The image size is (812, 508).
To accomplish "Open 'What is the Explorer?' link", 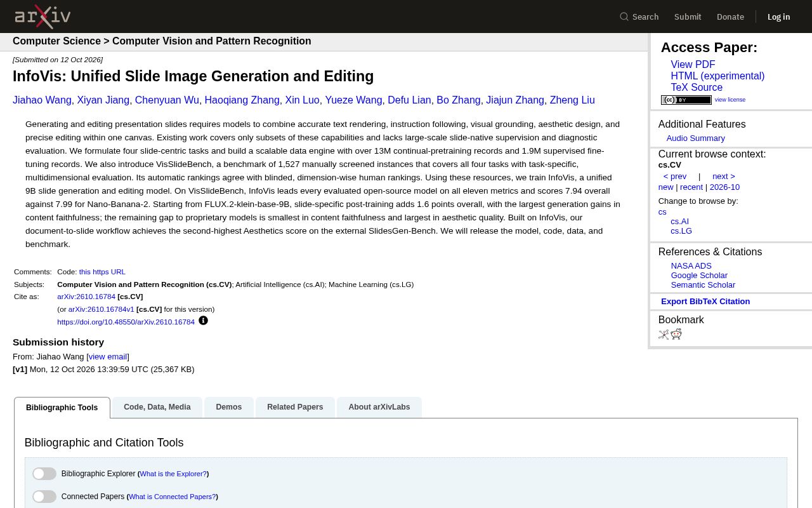I will (x=173, y=474).
